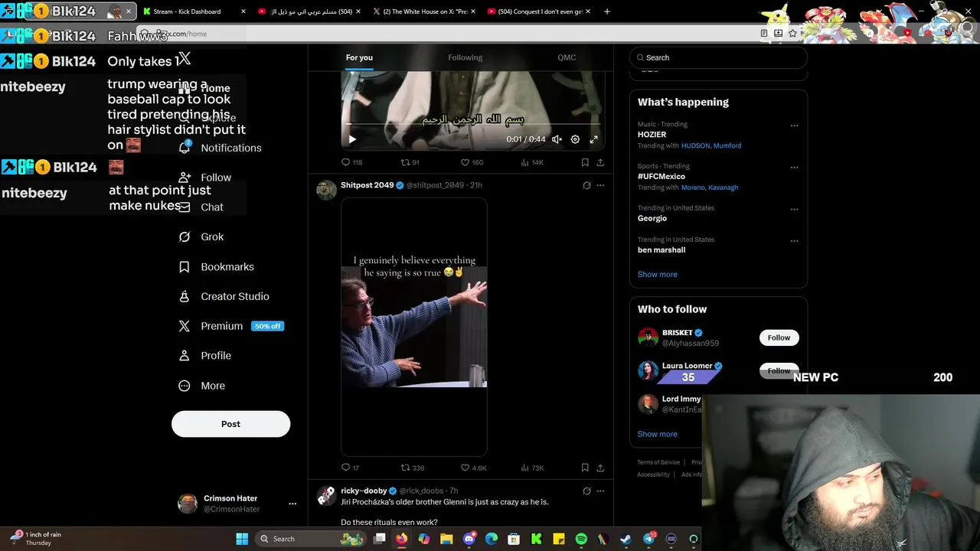Click the X search input field

pos(718,57)
